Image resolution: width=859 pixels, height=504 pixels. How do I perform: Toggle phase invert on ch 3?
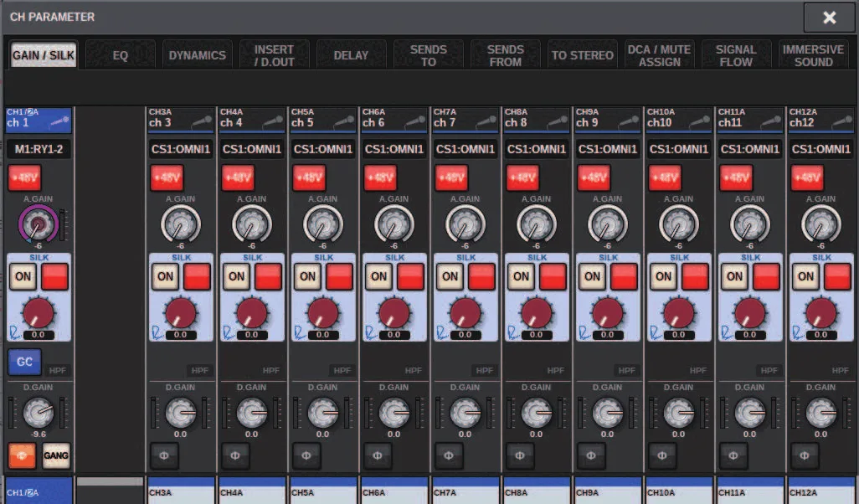(164, 455)
